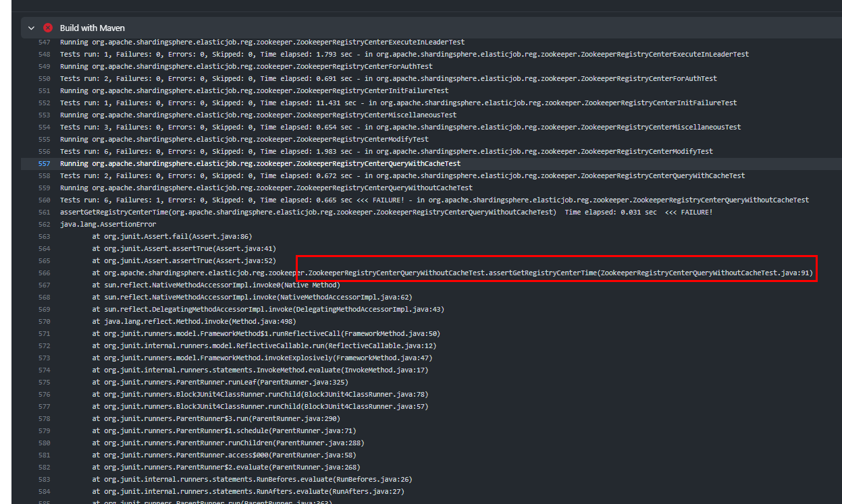Click 'Running ...ZookeeperRegistryCenterExecuteInLeaderTest' line 547
The height and width of the screenshot is (504, 842).
coord(262,42)
